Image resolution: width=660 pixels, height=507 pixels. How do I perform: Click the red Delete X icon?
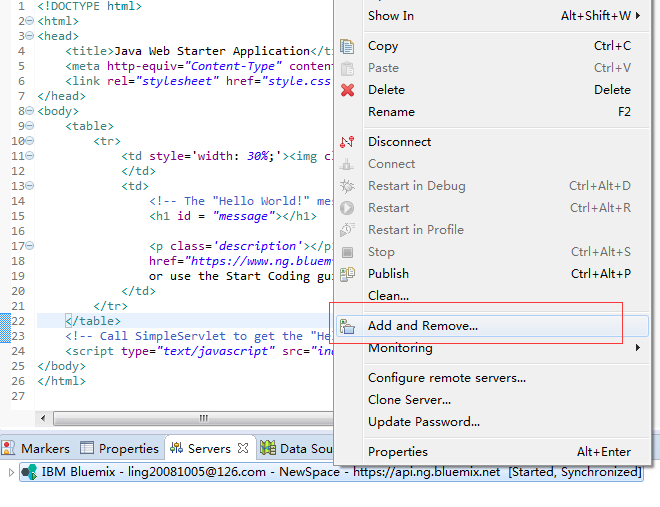(x=347, y=90)
